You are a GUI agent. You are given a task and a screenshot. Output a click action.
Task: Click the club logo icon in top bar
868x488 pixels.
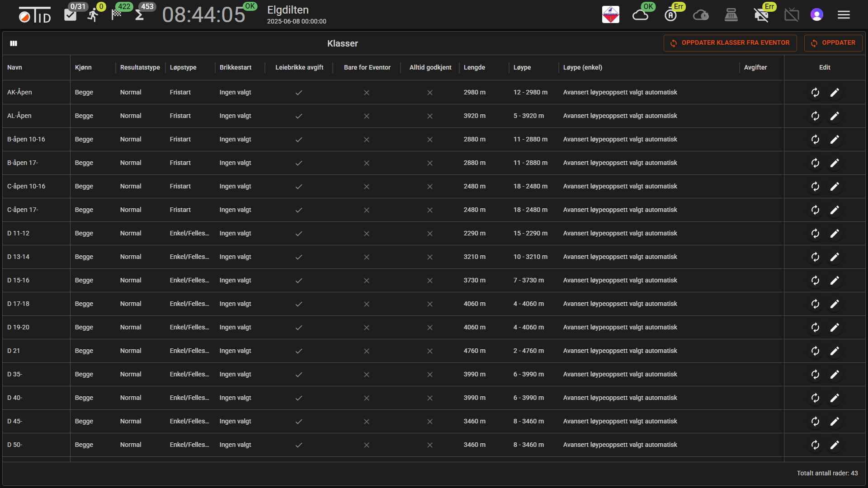tap(610, 15)
